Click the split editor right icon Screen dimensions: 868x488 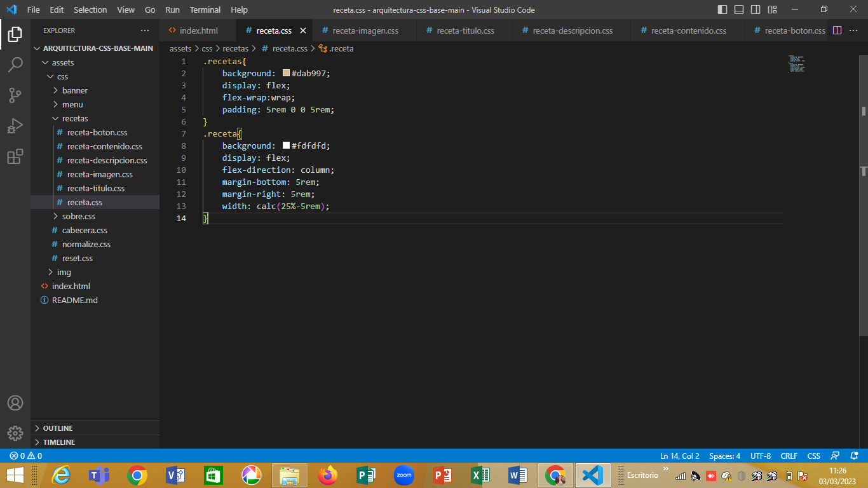point(837,30)
